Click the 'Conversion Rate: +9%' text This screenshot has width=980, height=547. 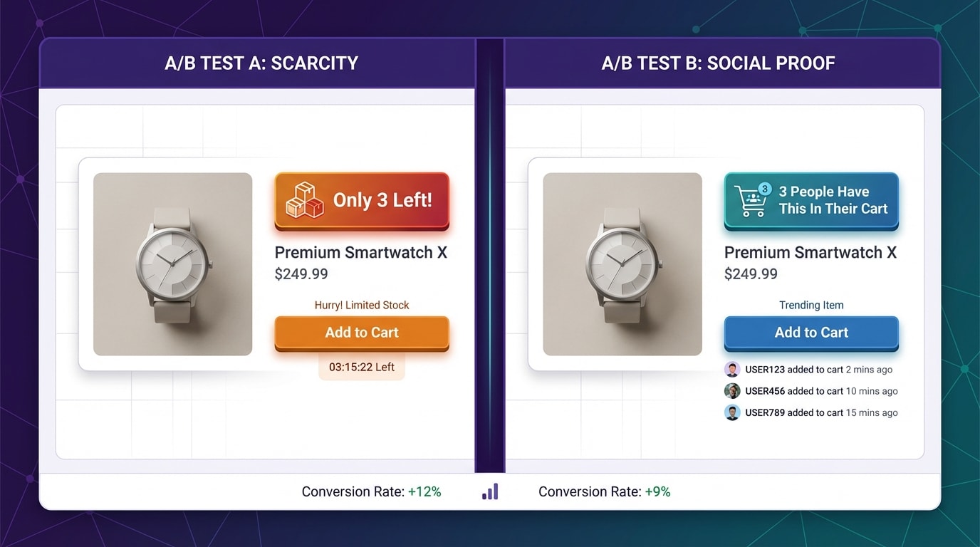click(605, 491)
